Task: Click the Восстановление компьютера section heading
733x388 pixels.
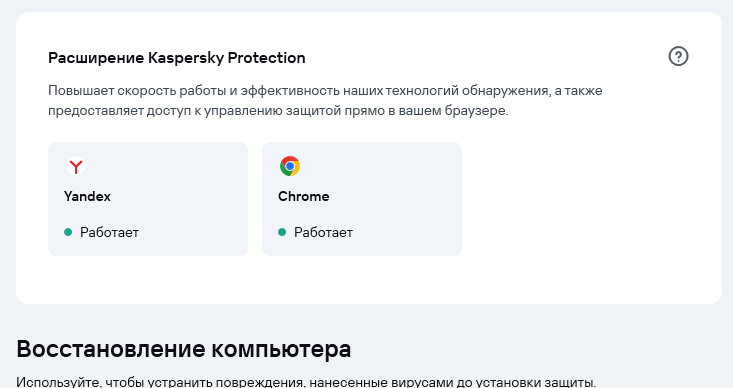Action: [184, 349]
